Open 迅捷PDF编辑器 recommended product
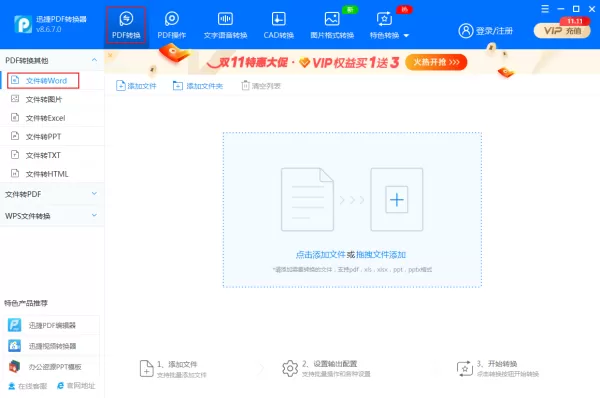 click(51, 325)
